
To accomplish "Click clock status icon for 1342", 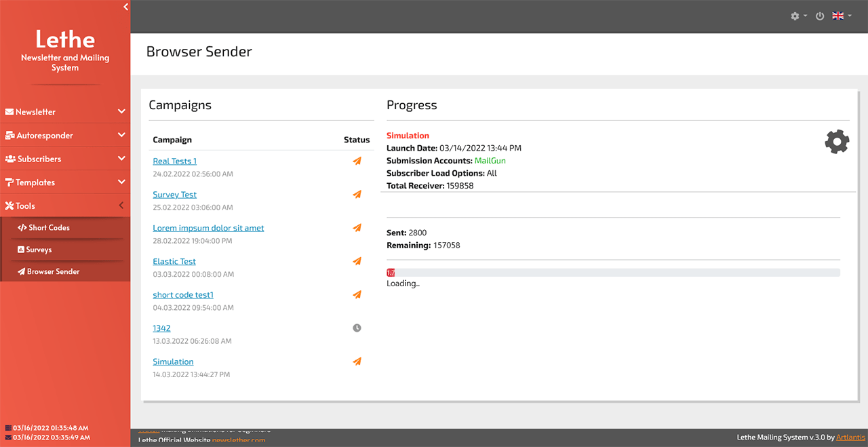I will (x=357, y=328).
